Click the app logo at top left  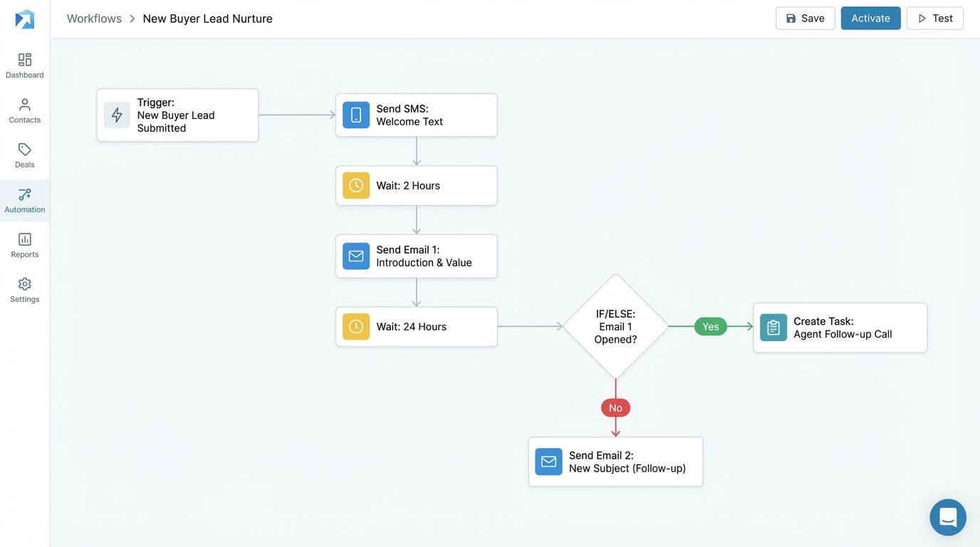24,19
